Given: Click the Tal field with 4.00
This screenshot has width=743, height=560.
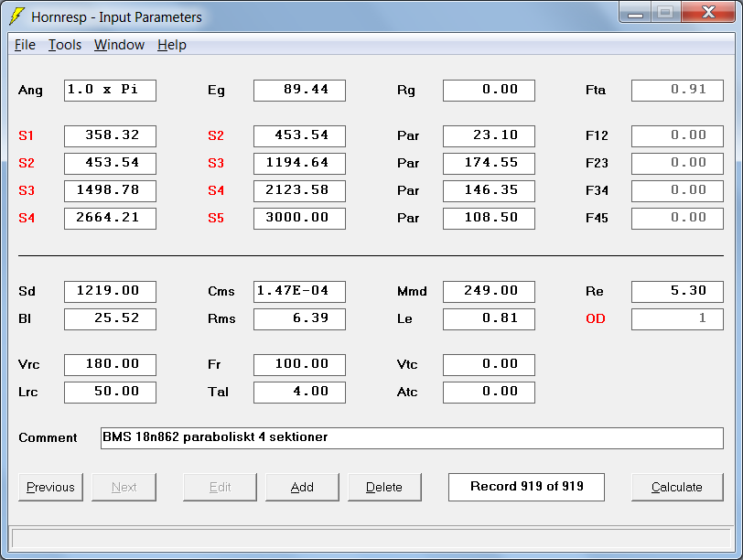Looking at the screenshot, I should 299,393.
